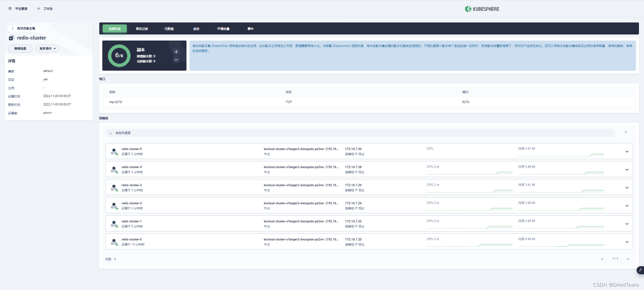The width and height of the screenshot is (644, 290).
Task: Click the 6/6 replica ring indicator
Action: point(119,56)
